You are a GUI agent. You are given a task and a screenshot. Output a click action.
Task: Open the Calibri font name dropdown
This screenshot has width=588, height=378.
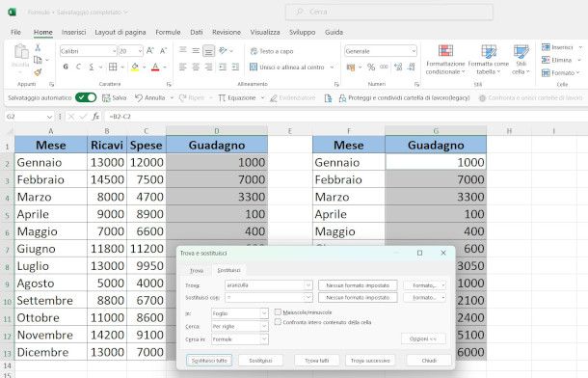[114, 50]
